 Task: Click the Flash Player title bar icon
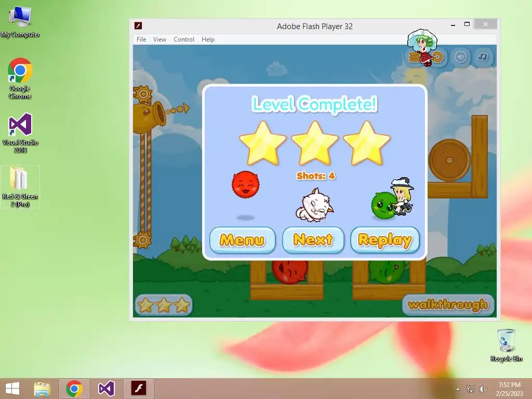pos(138,26)
